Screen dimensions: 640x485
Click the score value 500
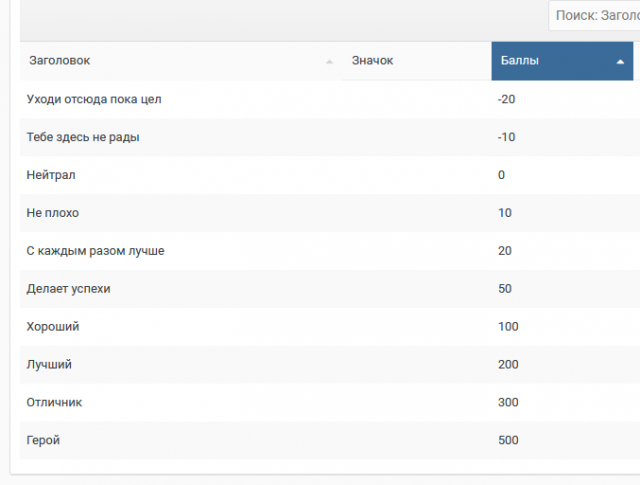(507, 441)
